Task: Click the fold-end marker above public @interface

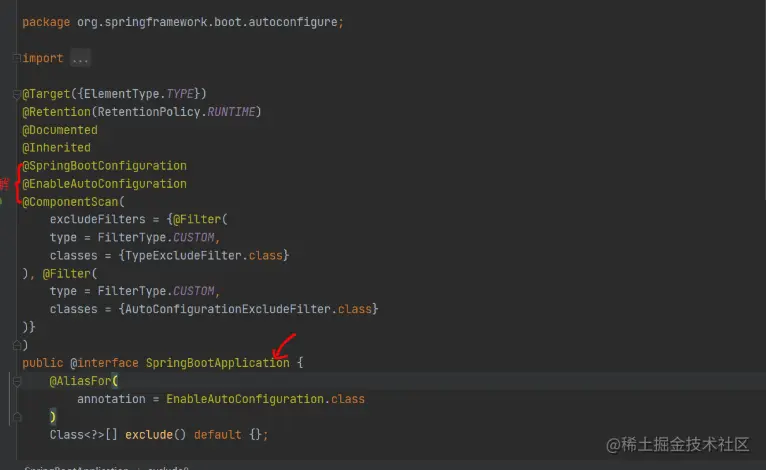Action: 16,345
